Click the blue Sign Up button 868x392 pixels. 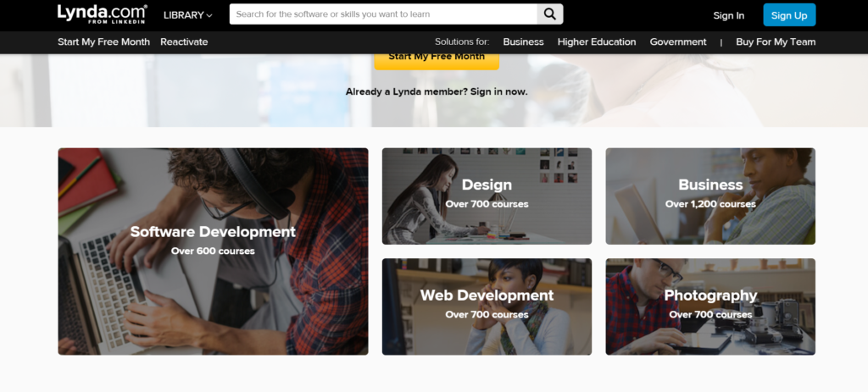coord(789,15)
